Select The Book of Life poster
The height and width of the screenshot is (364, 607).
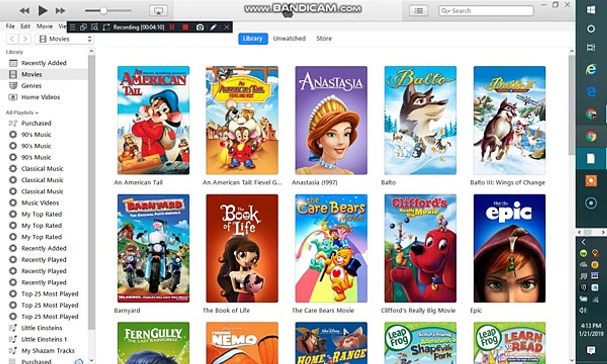tap(242, 248)
